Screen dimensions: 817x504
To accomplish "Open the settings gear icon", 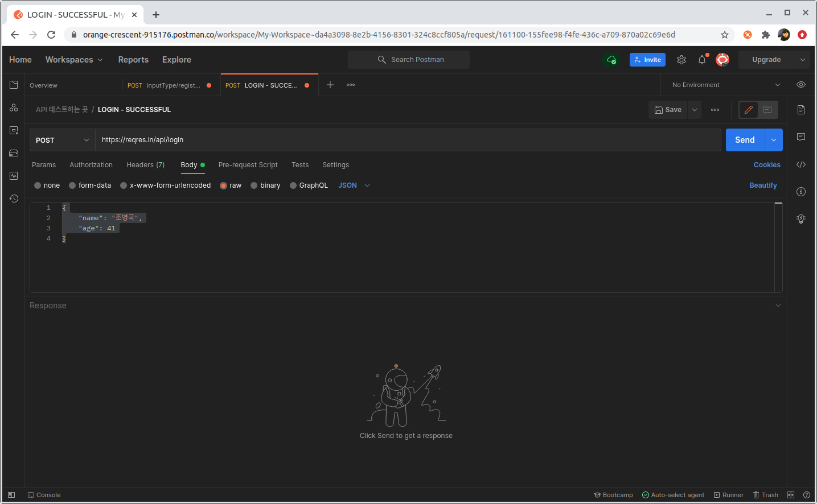I will (x=681, y=60).
